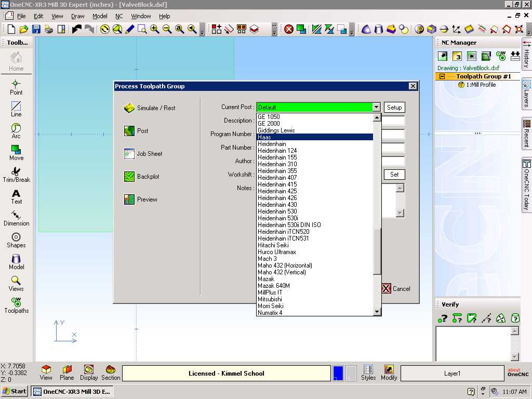
Task: Open the Current Post dropdown arrow
Action: coord(376,107)
